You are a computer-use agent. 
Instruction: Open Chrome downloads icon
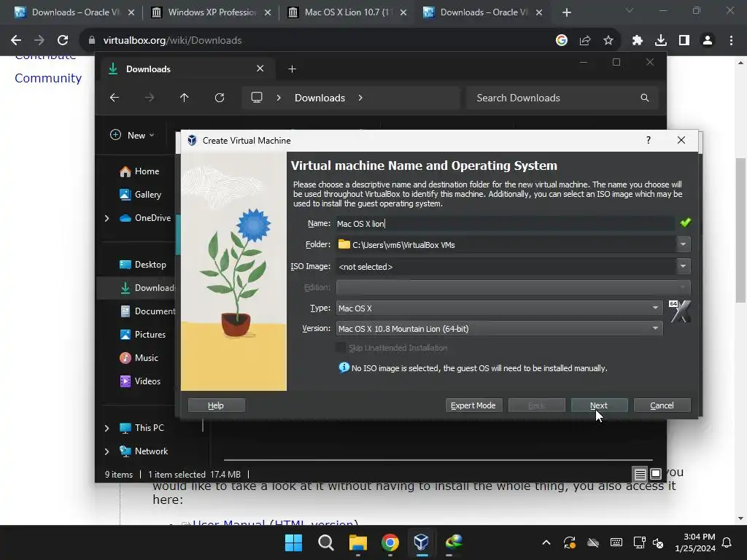click(661, 41)
